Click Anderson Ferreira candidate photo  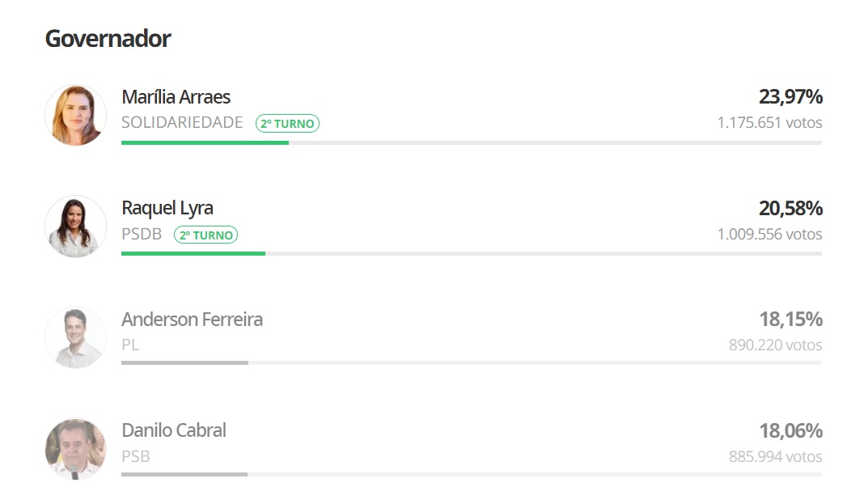75,337
